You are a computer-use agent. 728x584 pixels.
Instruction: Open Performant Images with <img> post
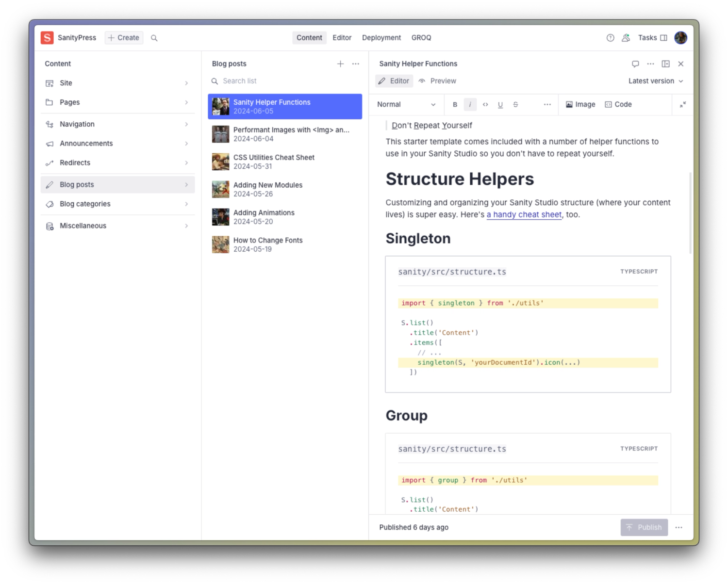point(285,134)
